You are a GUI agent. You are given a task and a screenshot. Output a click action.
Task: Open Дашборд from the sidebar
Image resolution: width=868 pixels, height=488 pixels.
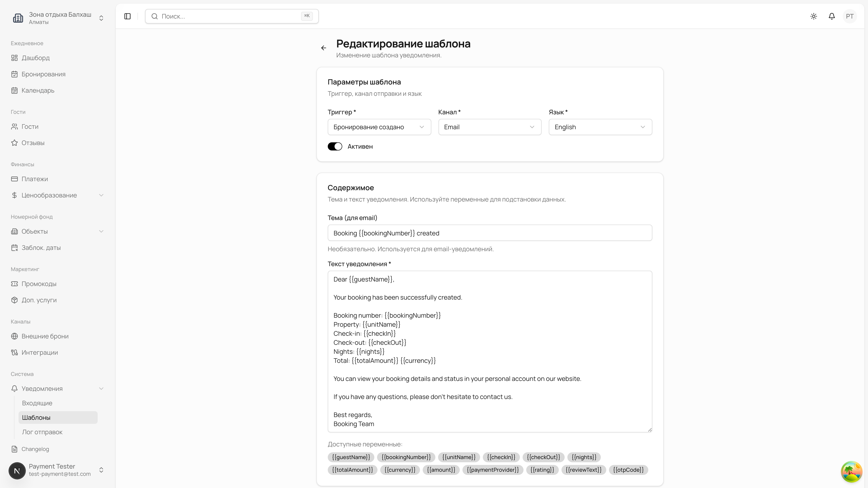35,58
